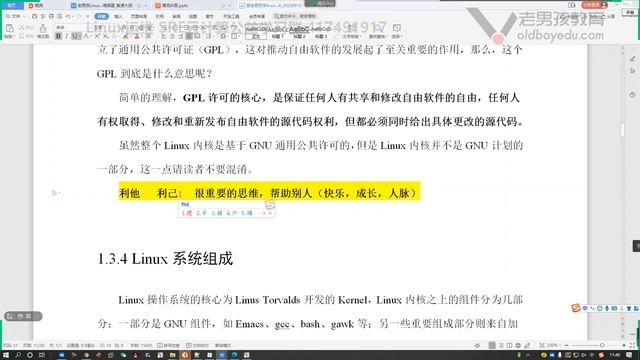Click the WeChat icon on the taskbar
The image size is (640, 360).
click(123, 355)
